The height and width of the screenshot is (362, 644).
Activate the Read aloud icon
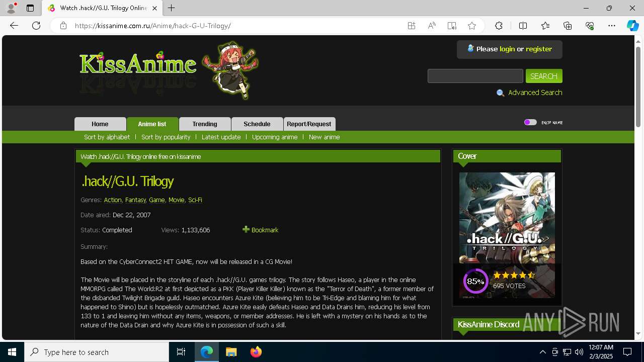pyautogui.click(x=432, y=26)
